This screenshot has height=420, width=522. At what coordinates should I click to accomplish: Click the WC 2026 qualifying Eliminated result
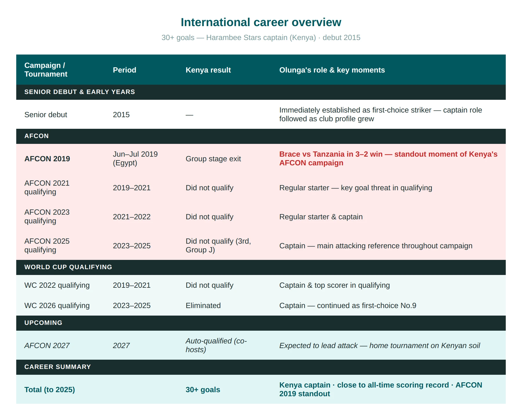point(203,305)
